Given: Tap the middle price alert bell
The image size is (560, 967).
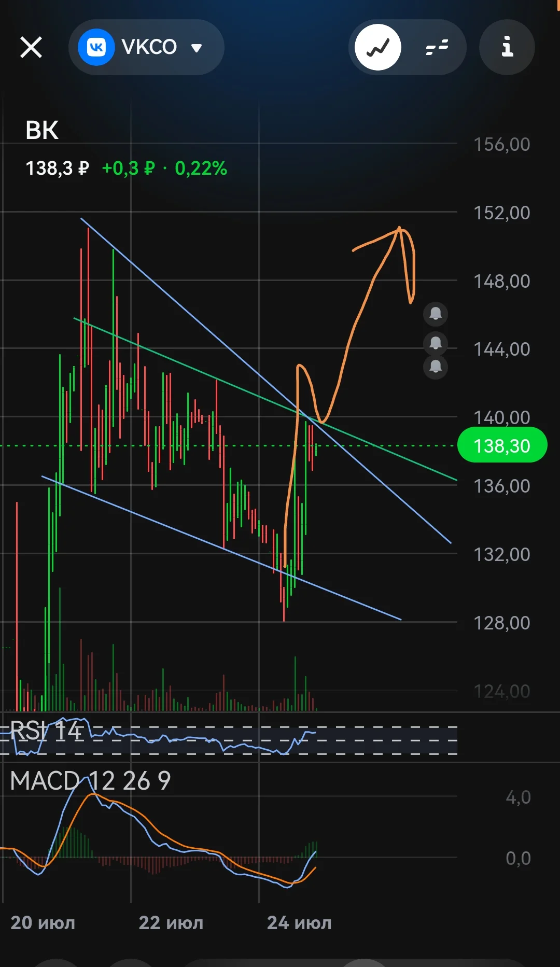Looking at the screenshot, I should pos(436,343).
